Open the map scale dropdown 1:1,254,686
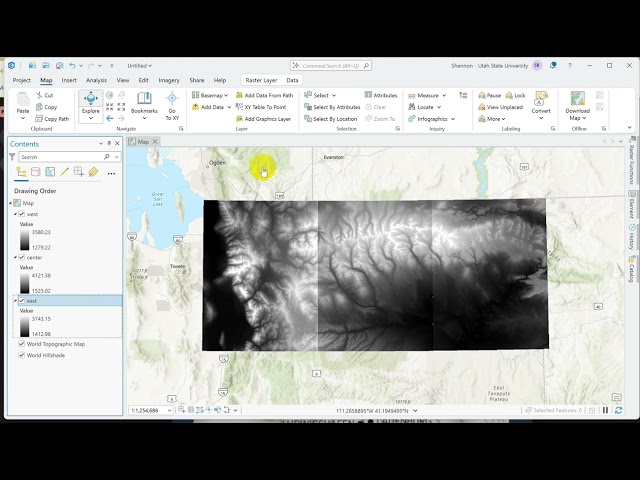The height and width of the screenshot is (480, 640). [169, 411]
